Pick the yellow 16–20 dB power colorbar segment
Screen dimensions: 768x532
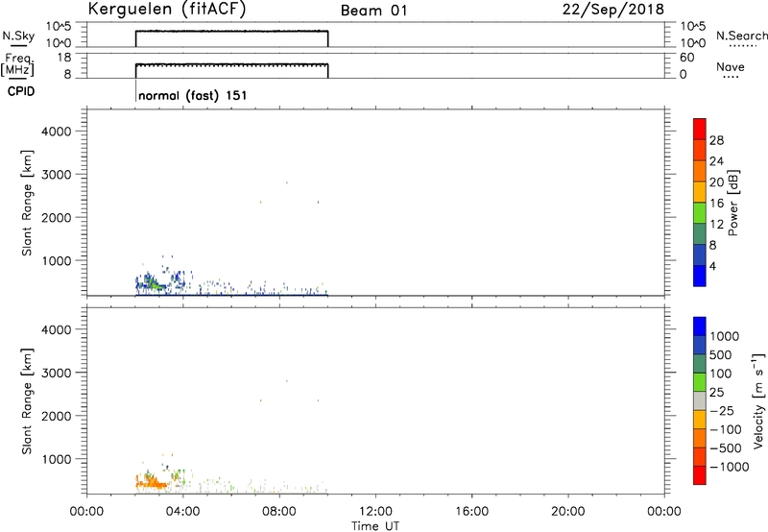coord(700,192)
